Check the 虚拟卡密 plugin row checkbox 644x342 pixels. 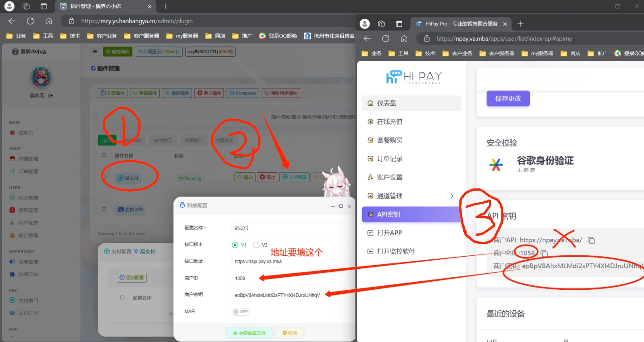104,209
